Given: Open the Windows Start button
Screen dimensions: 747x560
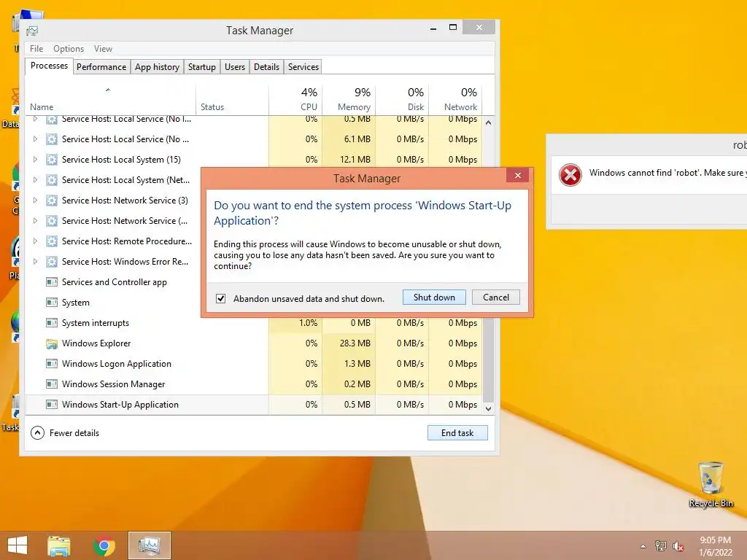Looking at the screenshot, I should (x=18, y=545).
